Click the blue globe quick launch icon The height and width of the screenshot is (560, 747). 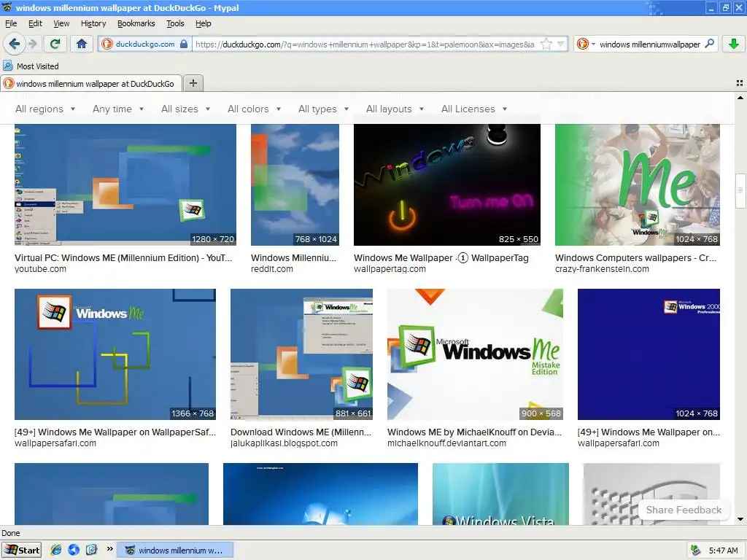click(x=74, y=550)
